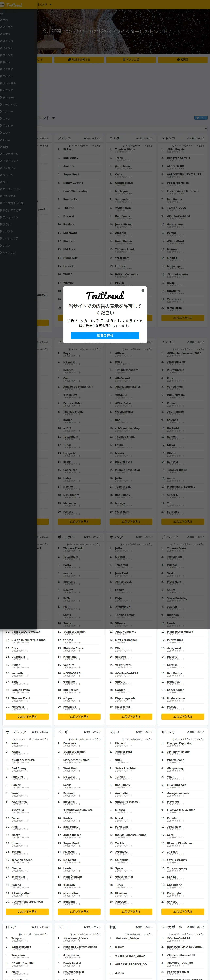Click the 地域を比較する button
The image size is (210, 980).
point(79,60)
